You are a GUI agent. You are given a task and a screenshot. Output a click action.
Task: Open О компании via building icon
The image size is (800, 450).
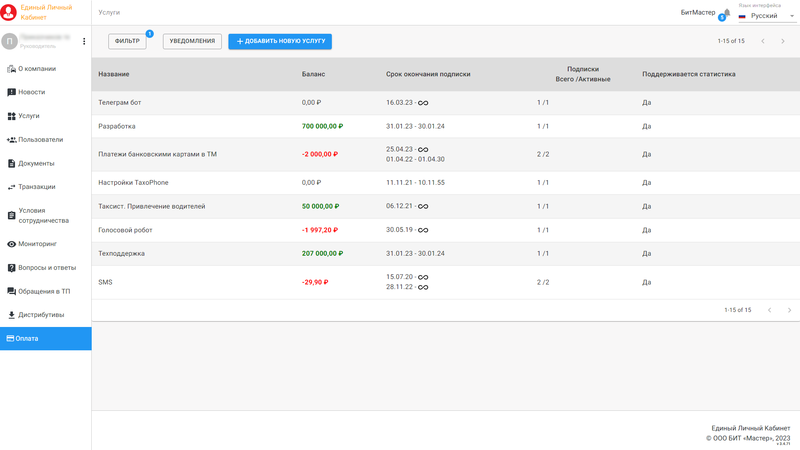[x=12, y=69]
